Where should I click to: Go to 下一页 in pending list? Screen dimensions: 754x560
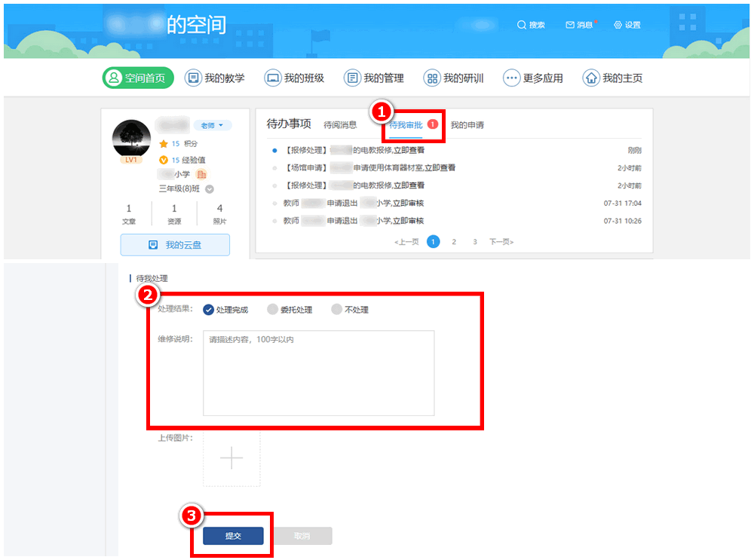click(501, 242)
